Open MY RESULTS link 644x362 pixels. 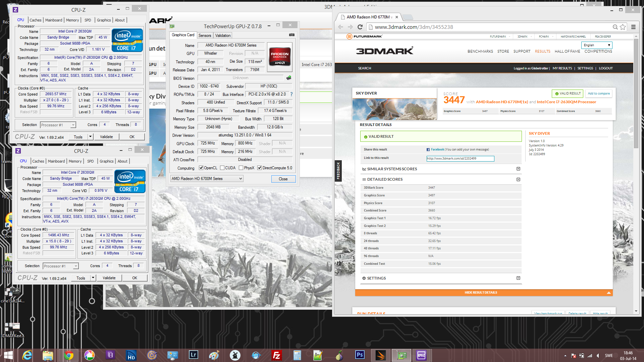click(x=562, y=68)
